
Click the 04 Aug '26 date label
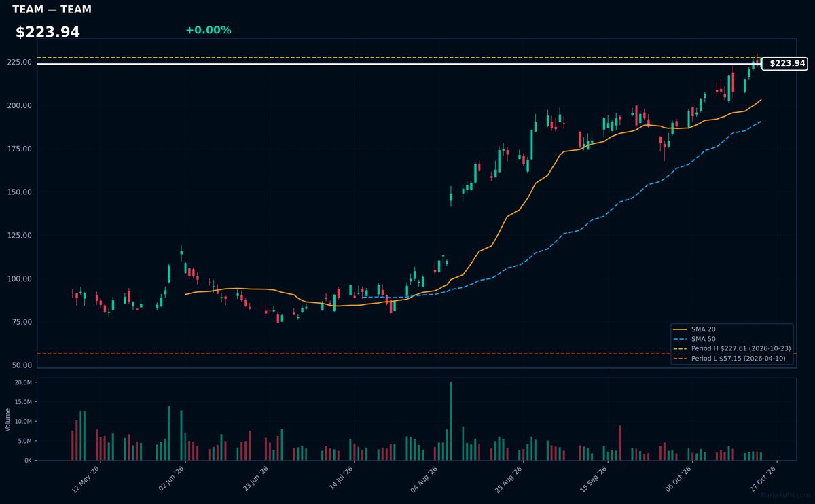pos(424,478)
